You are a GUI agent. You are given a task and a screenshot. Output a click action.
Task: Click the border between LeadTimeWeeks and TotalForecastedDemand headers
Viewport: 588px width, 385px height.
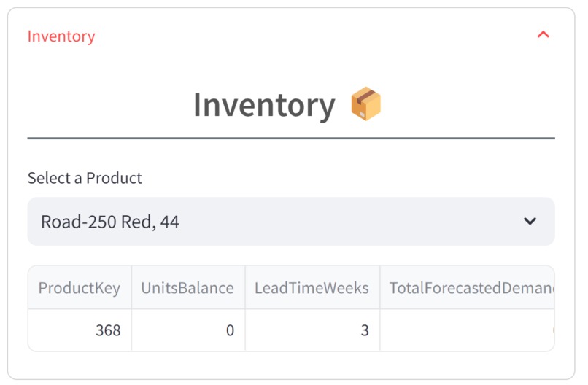[380, 288]
